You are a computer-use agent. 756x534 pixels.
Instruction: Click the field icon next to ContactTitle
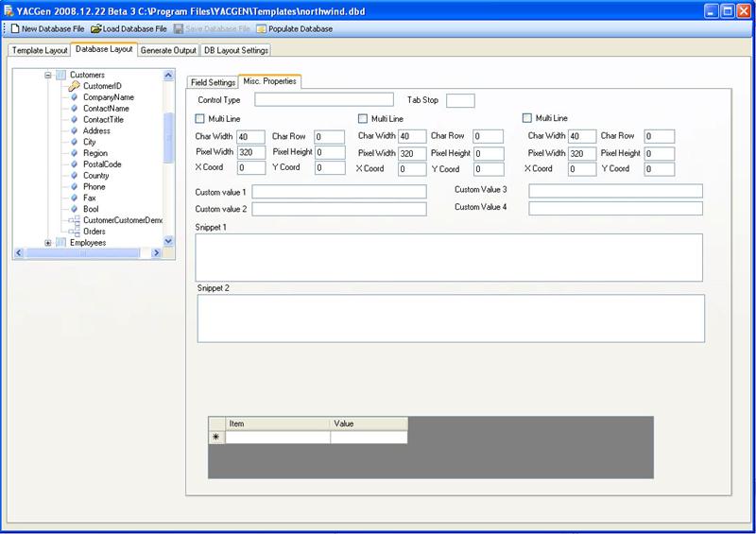point(75,119)
